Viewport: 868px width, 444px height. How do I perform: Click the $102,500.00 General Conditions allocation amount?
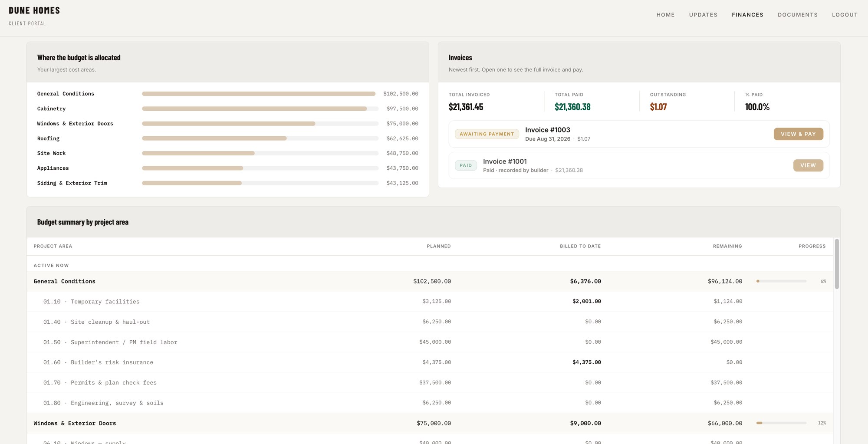[401, 94]
